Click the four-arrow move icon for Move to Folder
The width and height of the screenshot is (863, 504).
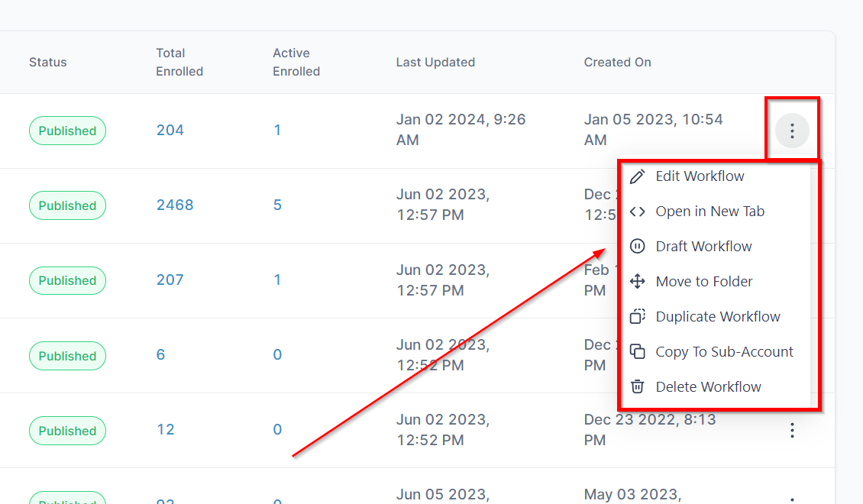pyautogui.click(x=638, y=282)
